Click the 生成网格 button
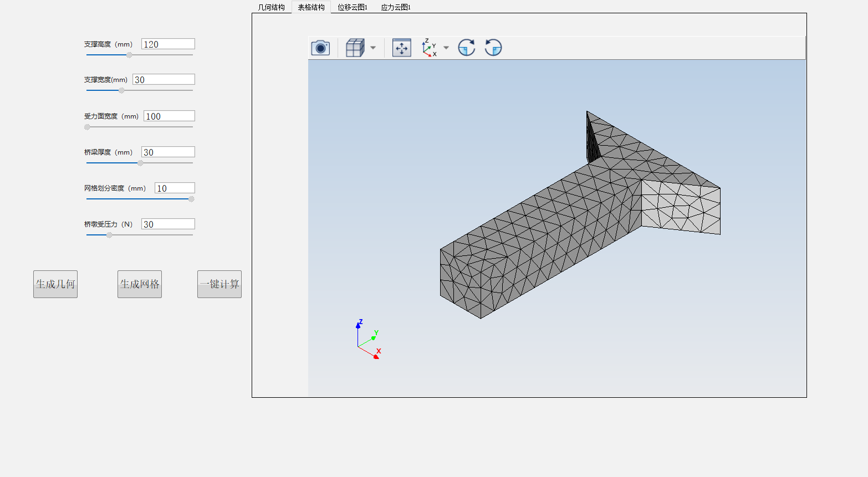 tap(140, 284)
